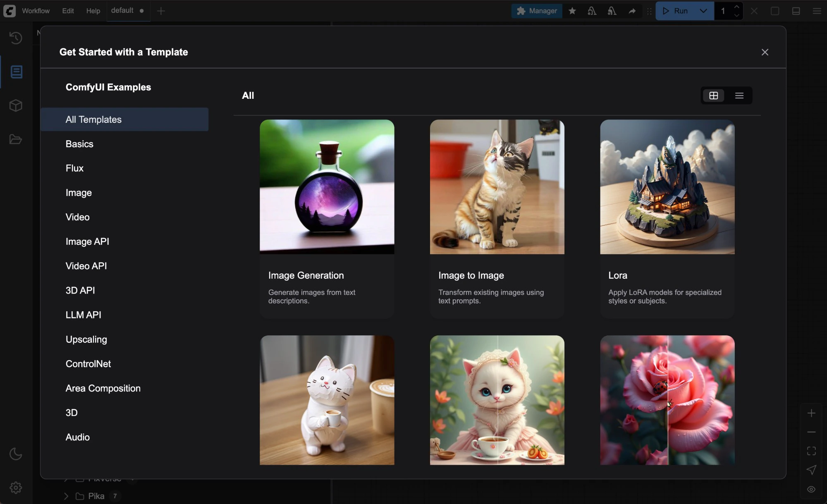Screen dimensions: 827x504
Task: Click the star favorite icon in toolbar
Action: (572, 11)
